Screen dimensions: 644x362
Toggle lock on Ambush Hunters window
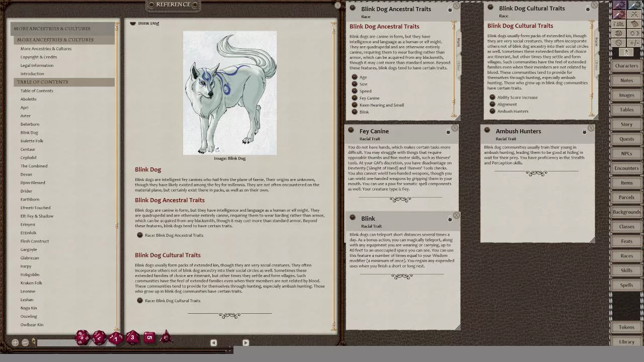pos(584,132)
